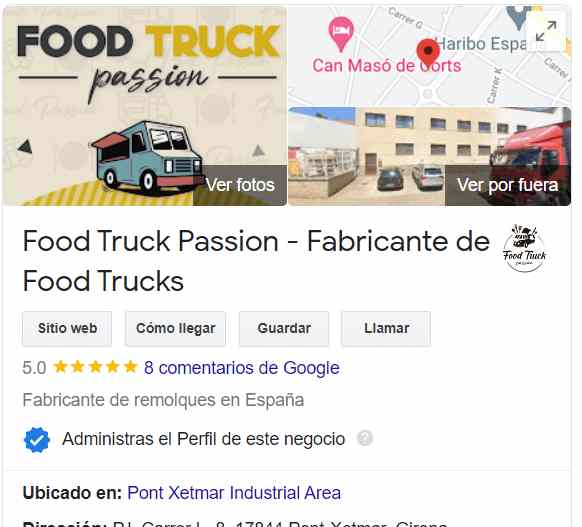
Task: Open Ver por fuera street view thumbnail
Action: 430,156
